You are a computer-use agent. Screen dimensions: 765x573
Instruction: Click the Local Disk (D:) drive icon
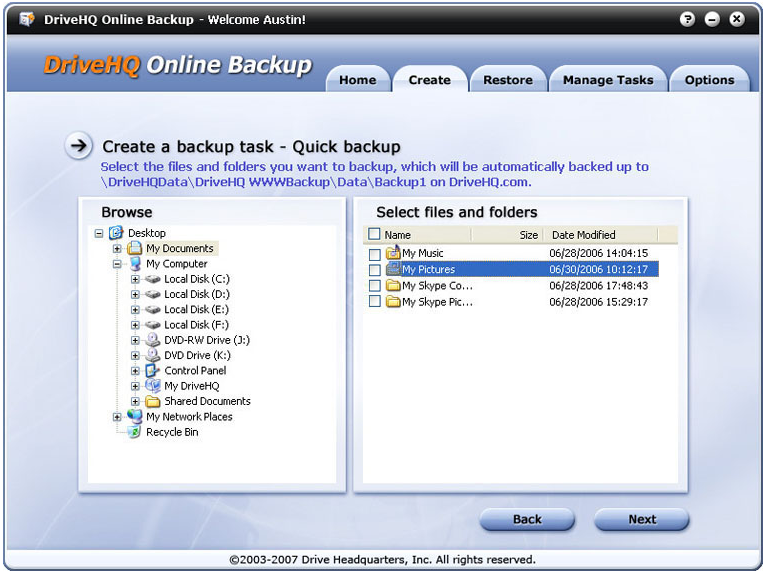[153, 294]
